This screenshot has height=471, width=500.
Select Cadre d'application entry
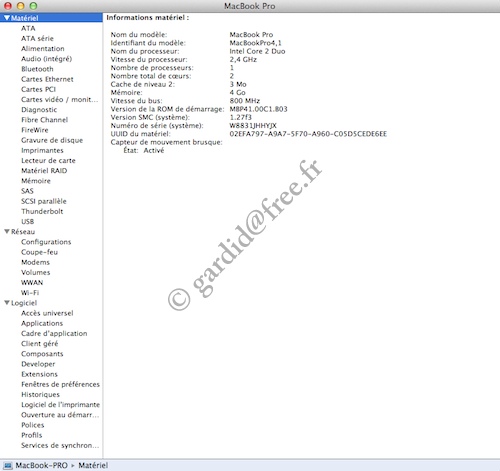click(54, 333)
